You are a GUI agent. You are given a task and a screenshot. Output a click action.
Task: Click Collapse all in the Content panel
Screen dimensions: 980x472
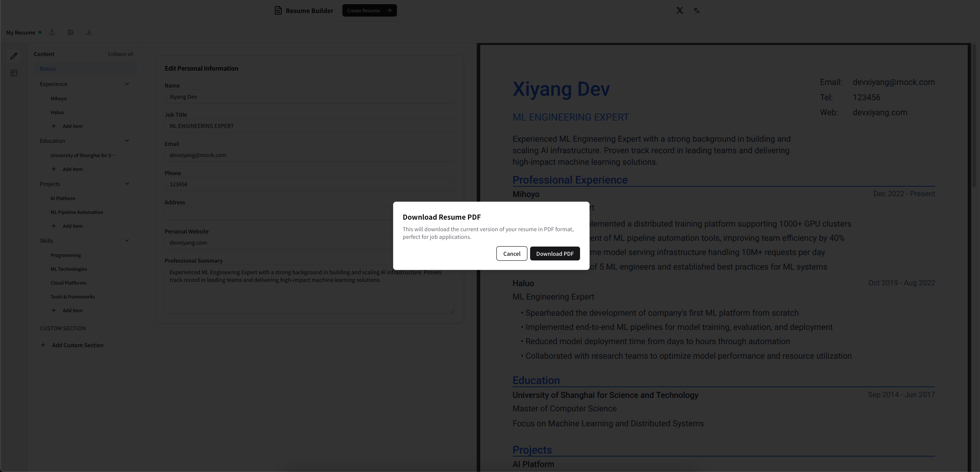pos(120,54)
